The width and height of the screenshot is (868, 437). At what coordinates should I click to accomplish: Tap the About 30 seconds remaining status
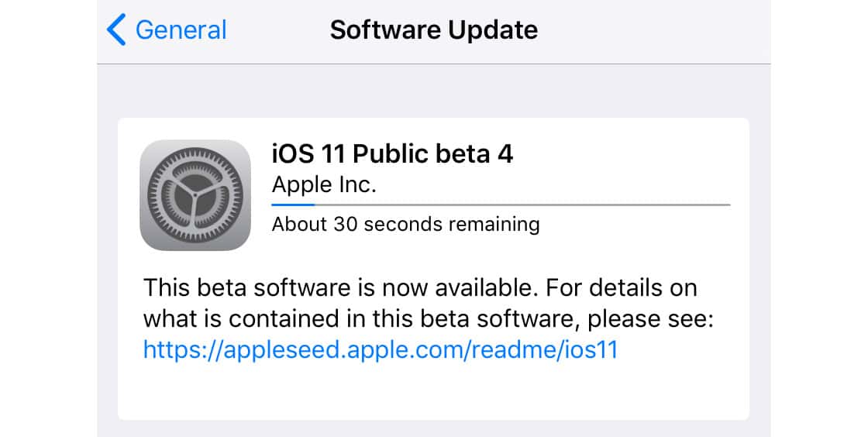click(x=405, y=224)
